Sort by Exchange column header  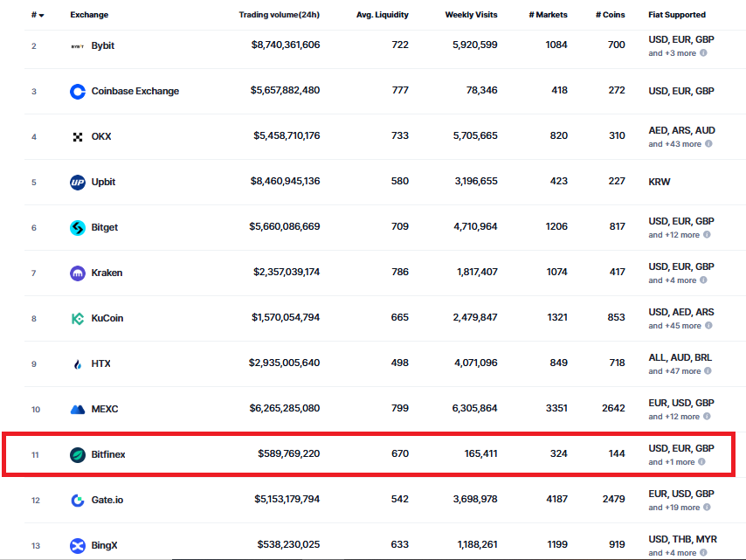click(89, 15)
